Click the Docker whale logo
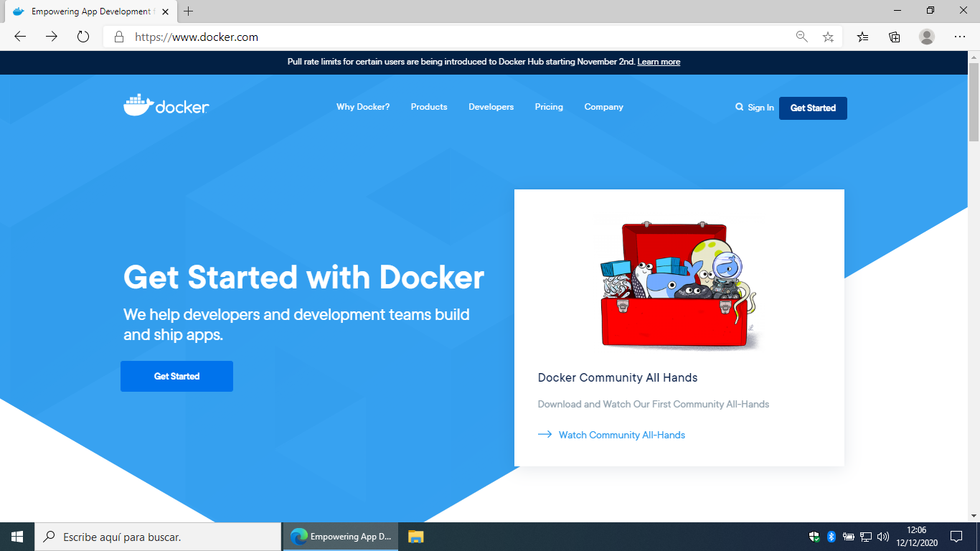 (x=166, y=106)
